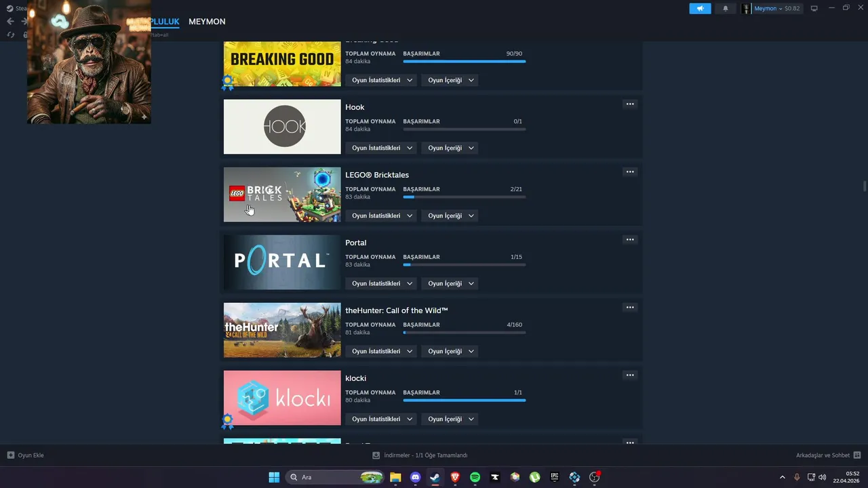Open the Portal game thumbnail
This screenshot has height=488, width=868.
282,262
